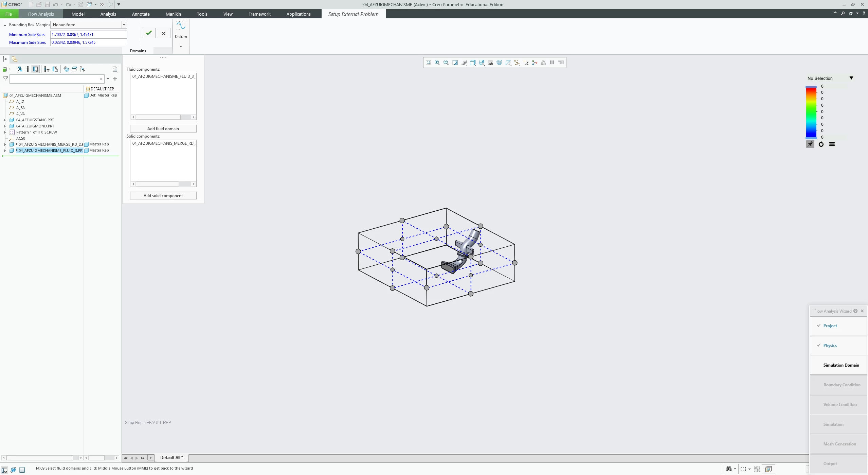Click the Refit zoom icon in graphics toolbar
The image size is (868, 475).
coord(429,63)
